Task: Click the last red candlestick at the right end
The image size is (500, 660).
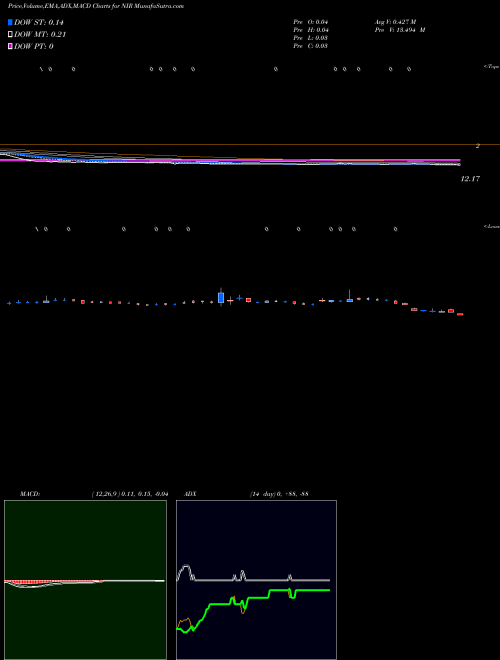Action: [x=460, y=314]
